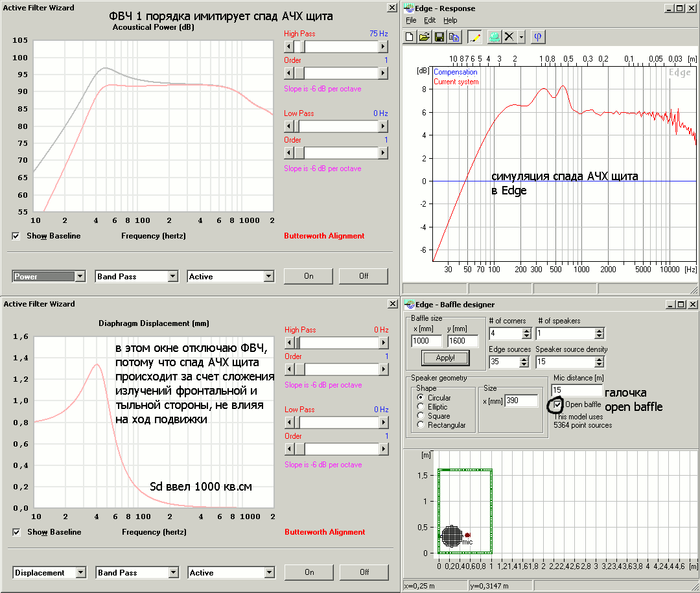Open the Help menu in Edge Response

450,20
